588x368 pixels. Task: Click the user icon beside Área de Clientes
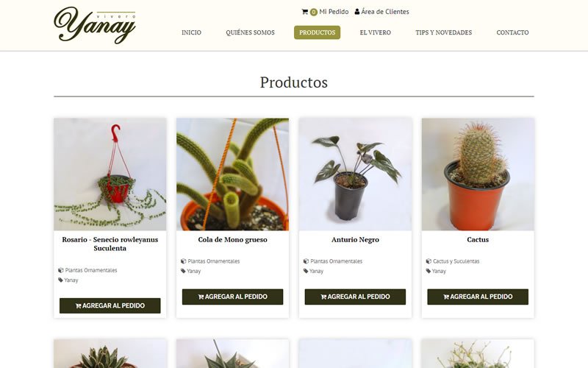coord(357,12)
